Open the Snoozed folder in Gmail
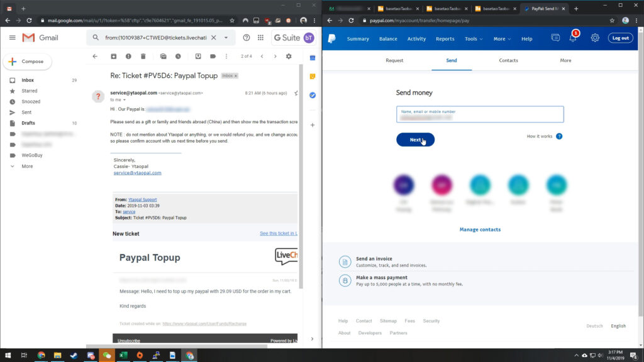Screen dimensions: 644x362 [31, 101]
